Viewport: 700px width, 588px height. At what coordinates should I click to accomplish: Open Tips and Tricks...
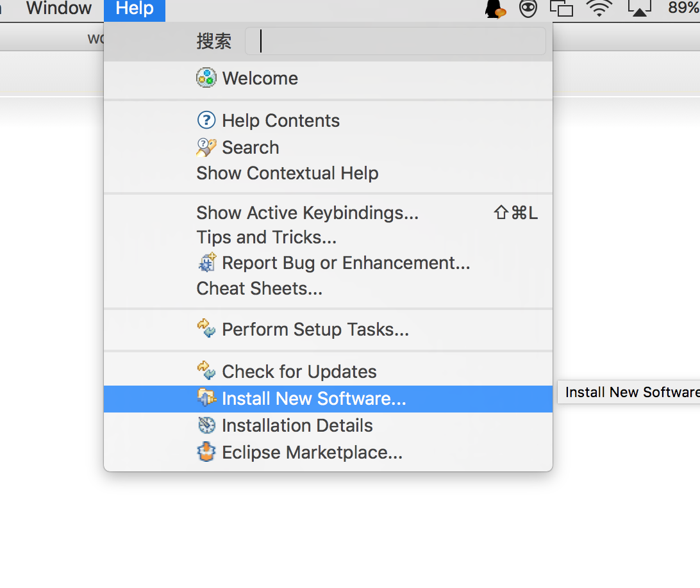(267, 238)
